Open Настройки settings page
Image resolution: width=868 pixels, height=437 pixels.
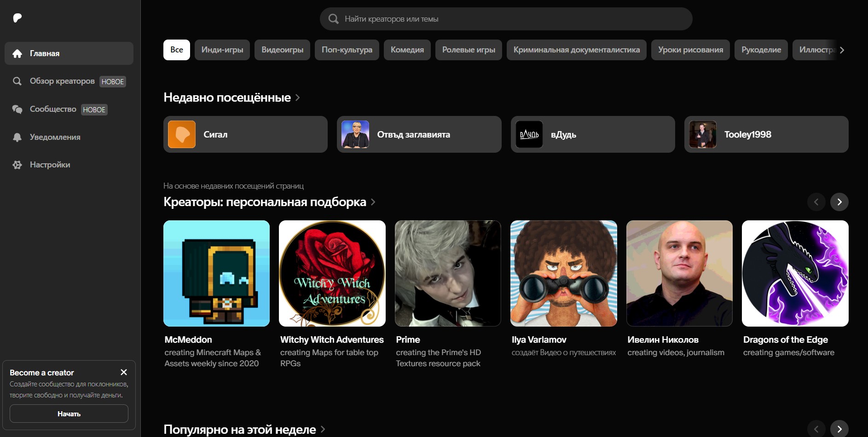[x=69, y=165]
